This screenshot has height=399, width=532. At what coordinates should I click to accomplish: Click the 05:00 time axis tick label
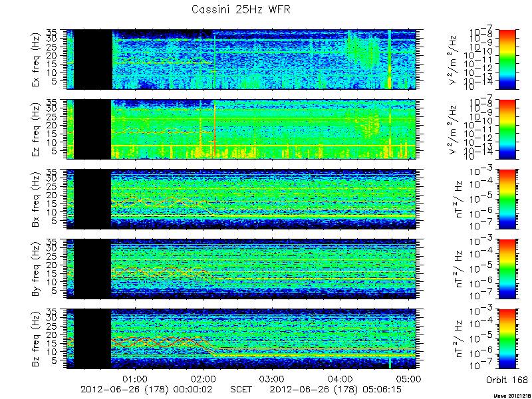click(x=408, y=379)
